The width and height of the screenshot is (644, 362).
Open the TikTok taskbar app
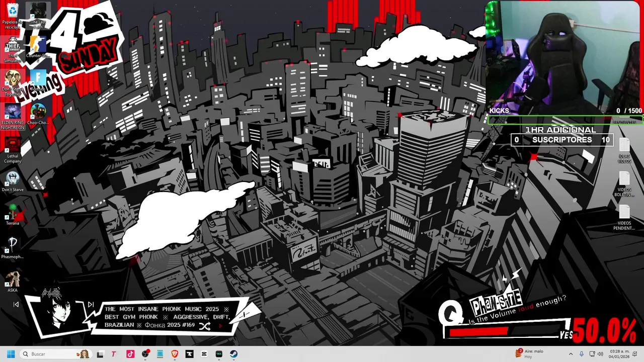click(130, 354)
